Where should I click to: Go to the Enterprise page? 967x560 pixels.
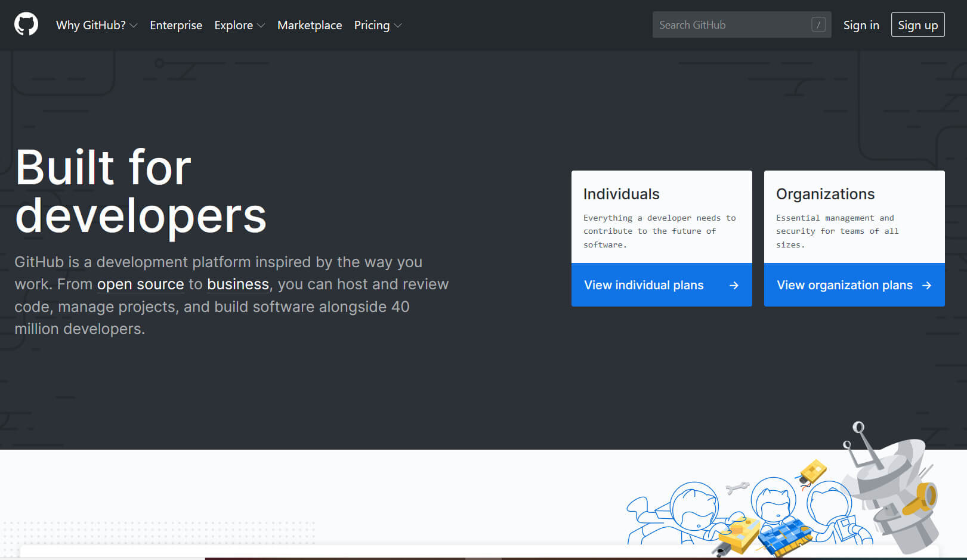tap(176, 25)
